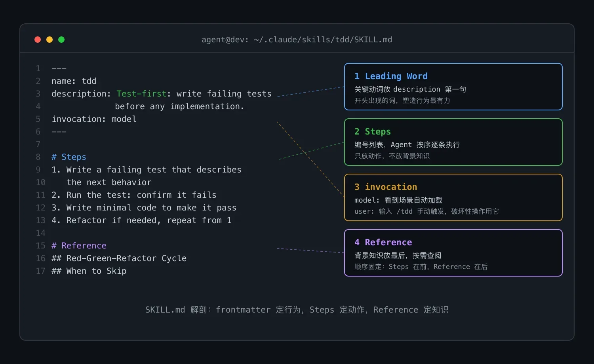Click the "# Reference" heading in the code
Image resolution: width=594 pixels, height=364 pixels.
coord(79,246)
